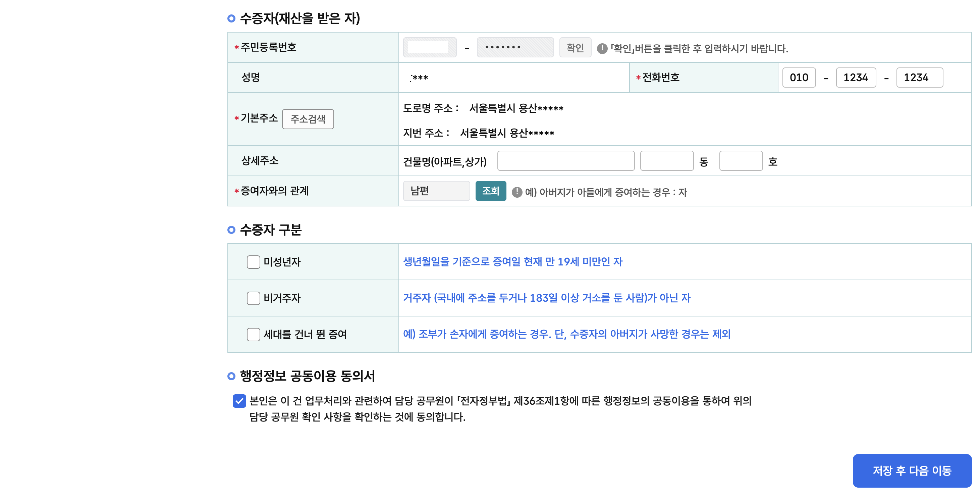Viewport: 980px width, 494px height.
Task: Click the 건물명 building name input
Action: [x=566, y=161]
